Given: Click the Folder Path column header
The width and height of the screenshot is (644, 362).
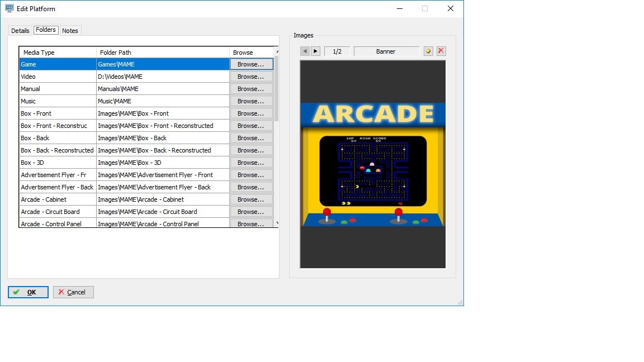Looking at the screenshot, I should pyautogui.click(x=163, y=53).
